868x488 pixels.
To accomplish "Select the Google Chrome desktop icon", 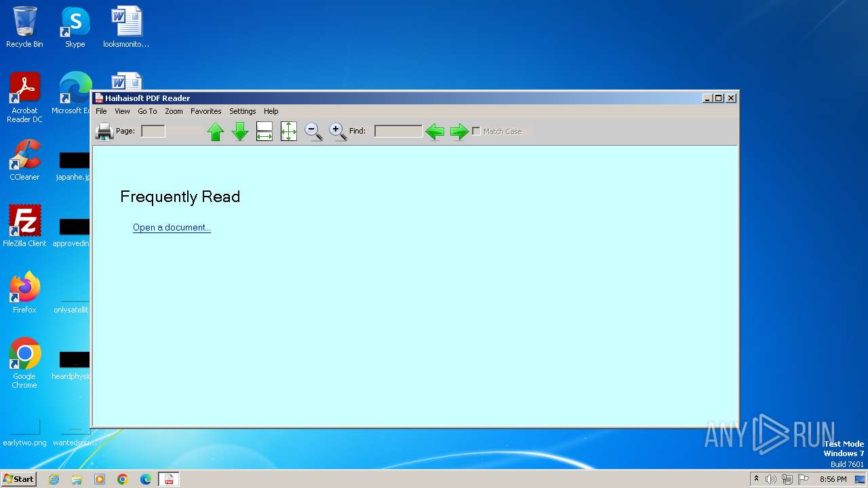I will pyautogui.click(x=24, y=363).
